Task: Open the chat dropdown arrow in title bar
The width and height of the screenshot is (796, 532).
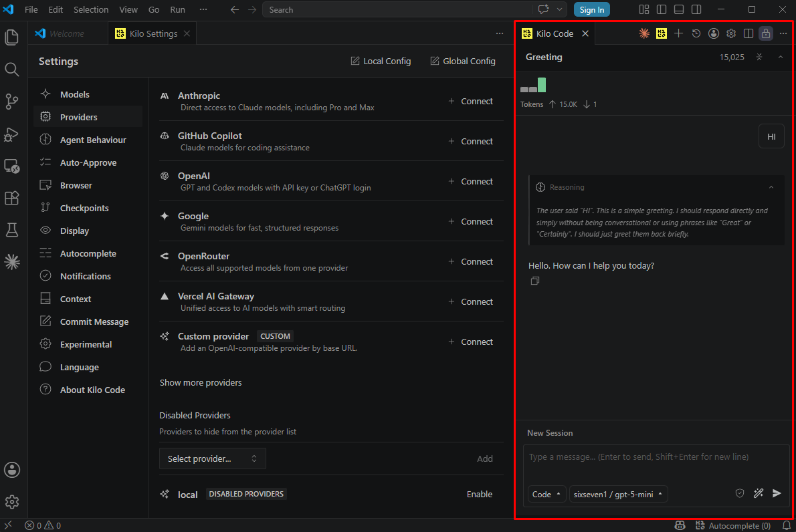Action: 559,9
